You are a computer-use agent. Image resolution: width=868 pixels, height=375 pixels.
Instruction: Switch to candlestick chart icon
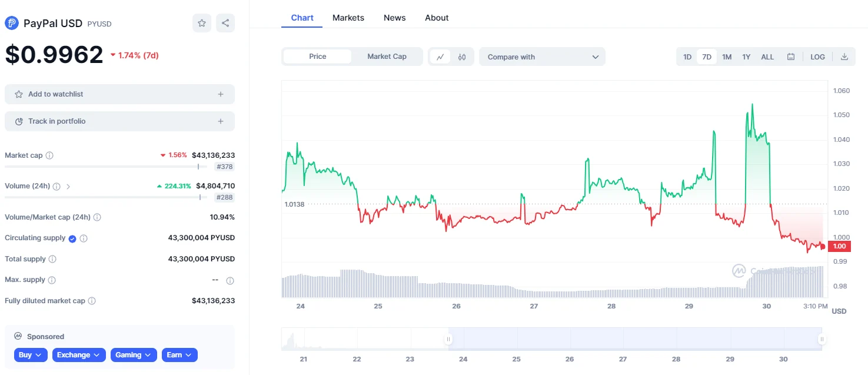click(x=462, y=57)
